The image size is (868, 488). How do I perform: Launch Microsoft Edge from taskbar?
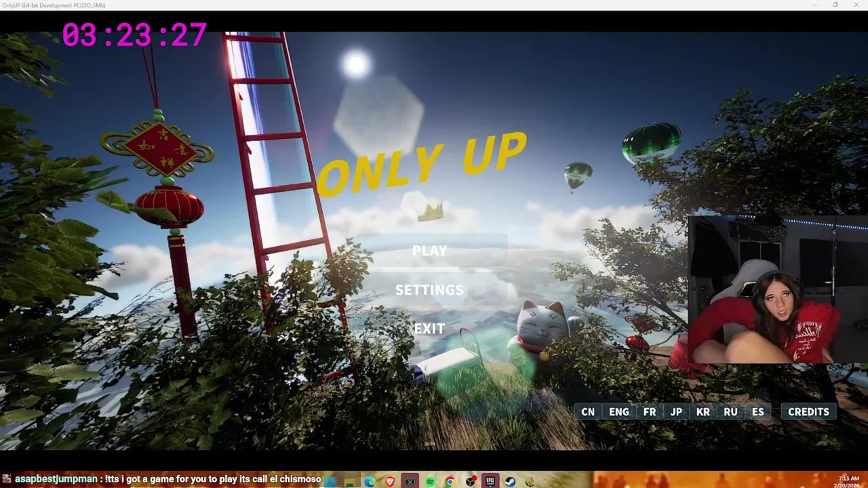coord(370,482)
